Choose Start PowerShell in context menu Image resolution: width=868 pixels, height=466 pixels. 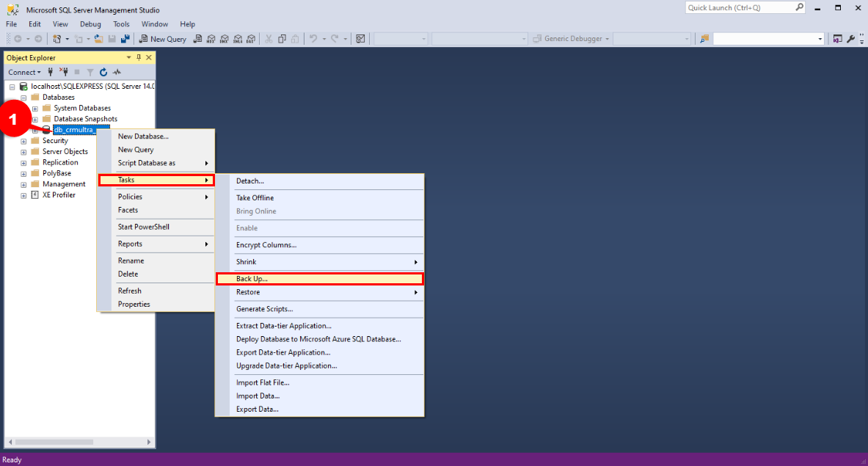click(x=156, y=227)
